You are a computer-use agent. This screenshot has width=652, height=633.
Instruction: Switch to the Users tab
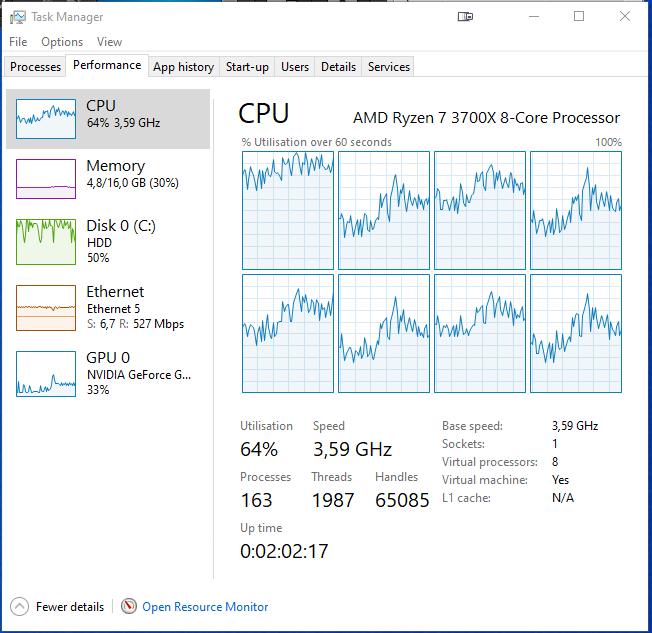pos(295,67)
